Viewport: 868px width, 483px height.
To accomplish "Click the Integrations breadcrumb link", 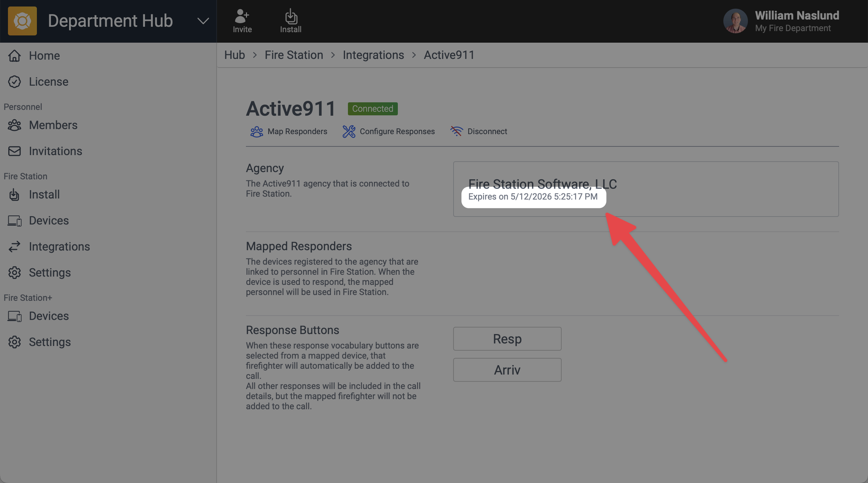I will [x=373, y=55].
